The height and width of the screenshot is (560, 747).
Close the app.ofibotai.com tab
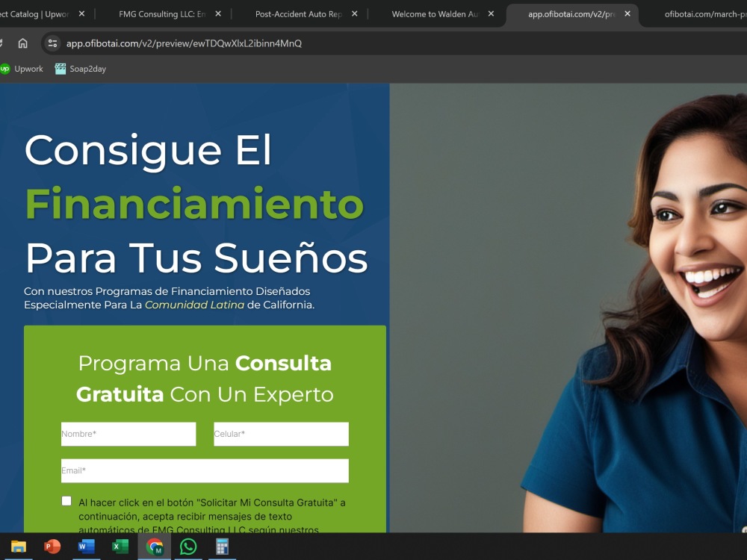[x=627, y=13]
